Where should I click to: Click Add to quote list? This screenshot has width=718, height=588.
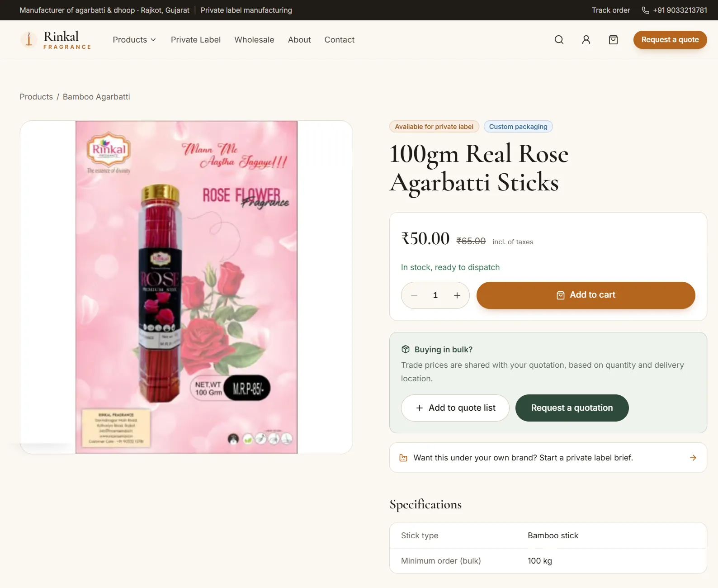click(455, 408)
